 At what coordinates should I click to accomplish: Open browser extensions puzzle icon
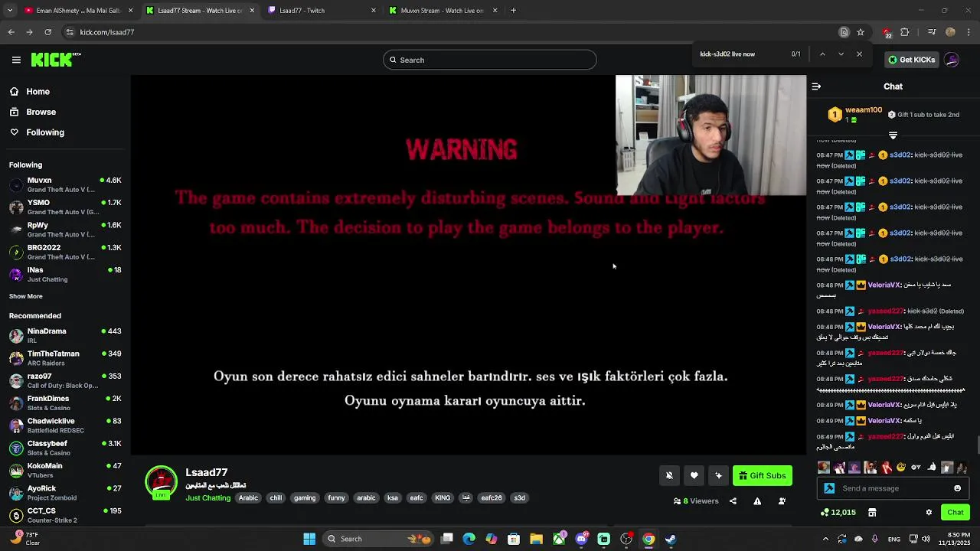905,32
